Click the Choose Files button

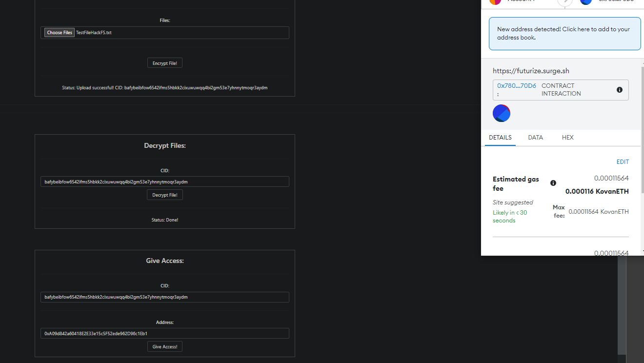[x=60, y=33]
